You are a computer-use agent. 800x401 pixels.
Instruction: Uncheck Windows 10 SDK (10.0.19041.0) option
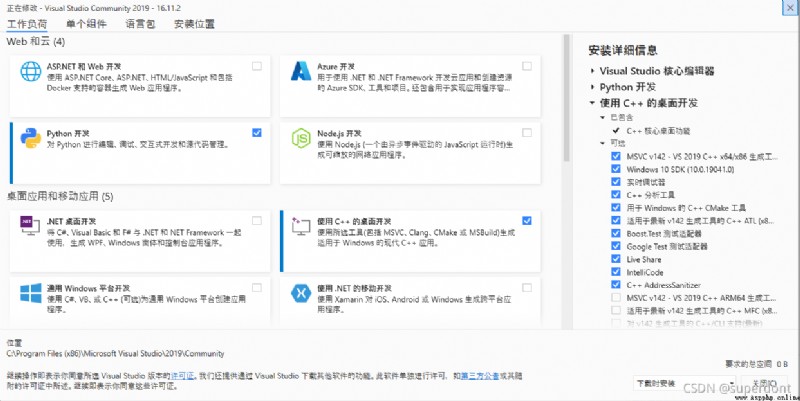coord(616,169)
